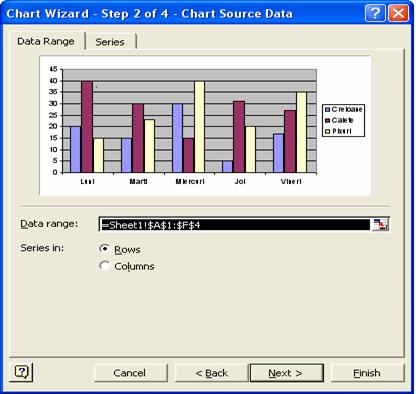Click the tall cream bar above Miercuri
This screenshot has height=394, width=416.
click(x=199, y=127)
